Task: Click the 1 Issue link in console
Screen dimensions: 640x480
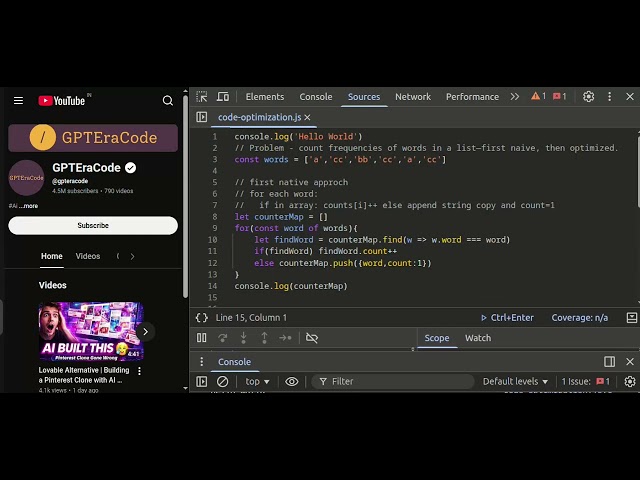Action: (x=586, y=382)
